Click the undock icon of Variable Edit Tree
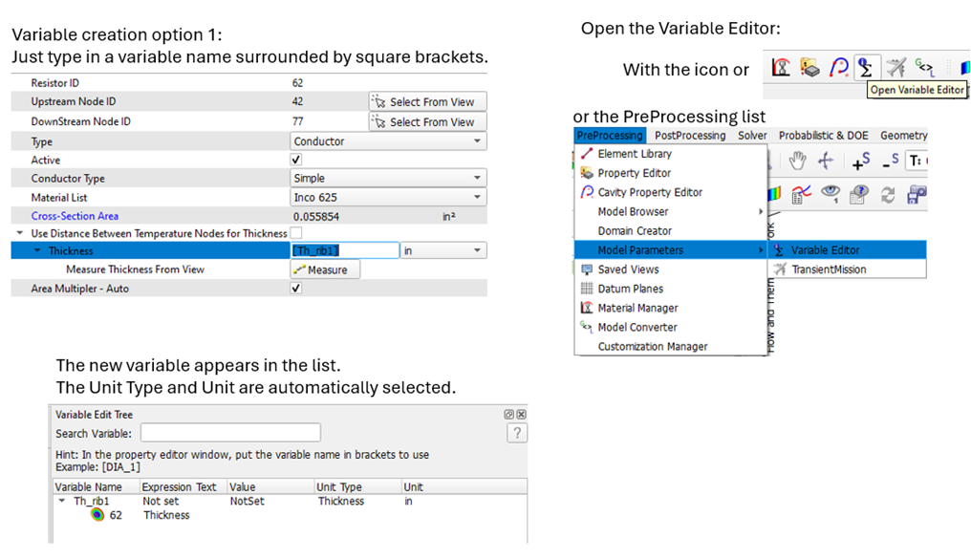The height and width of the screenshot is (560, 971). [509, 415]
